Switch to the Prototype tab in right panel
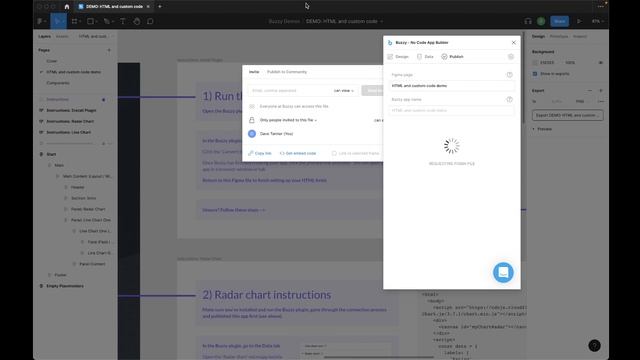This screenshot has height=360, width=640. 559,36
